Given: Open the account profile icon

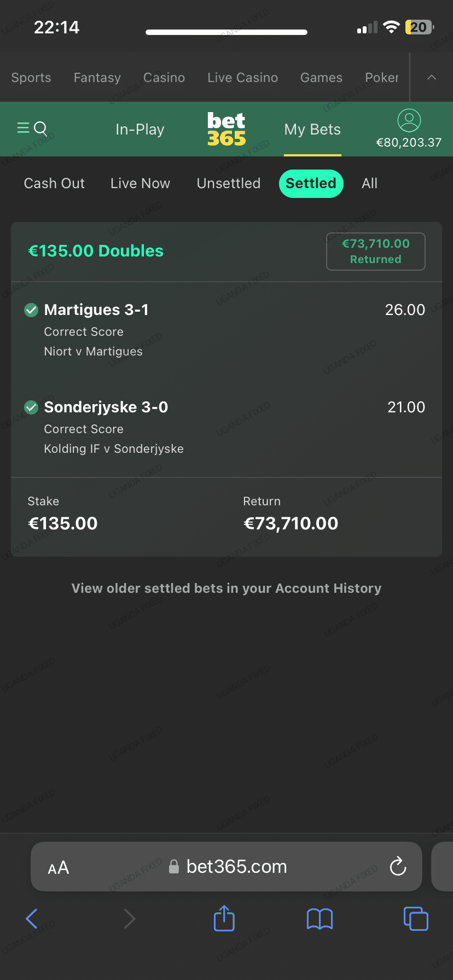Looking at the screenshot, I should 409,120.
